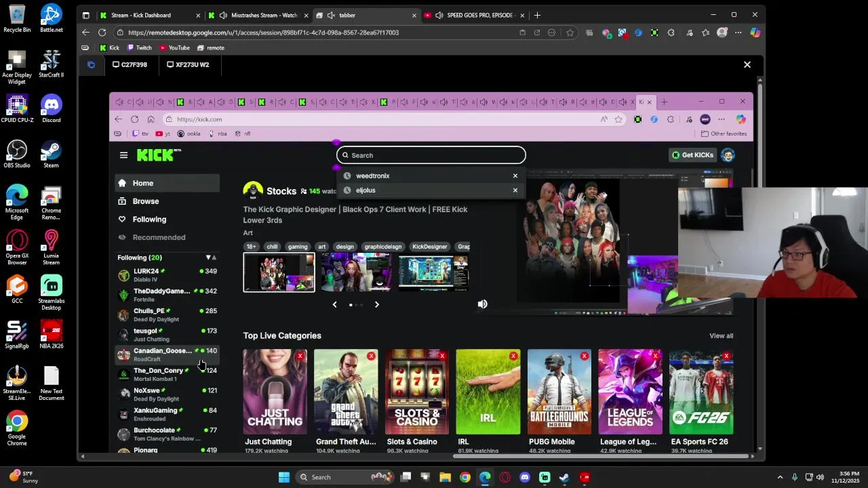The height and width of the screenshot is (488, 868).
Task: Click the Kick search field
Action: click(x=431, y=155)
